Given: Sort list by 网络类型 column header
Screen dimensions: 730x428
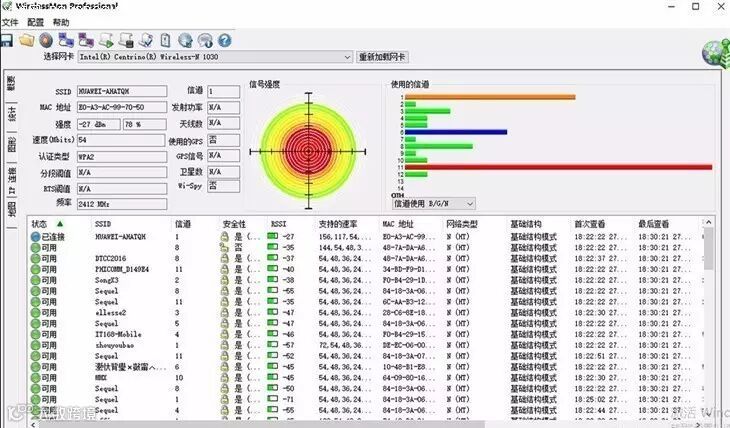Looking at the screenshot, I should pyautogui.click(x=462, y=224).
